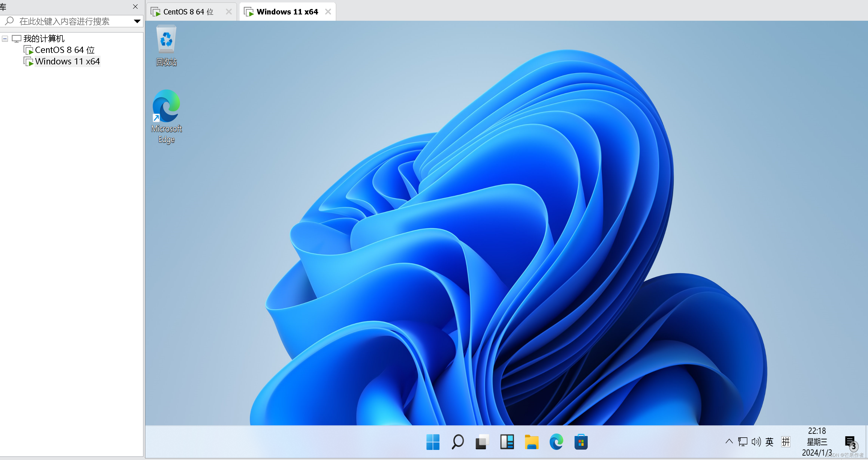Collapse the 我的计算机 tree node
This screenshot has height=460, width=868.
click(x=5, y=39)
